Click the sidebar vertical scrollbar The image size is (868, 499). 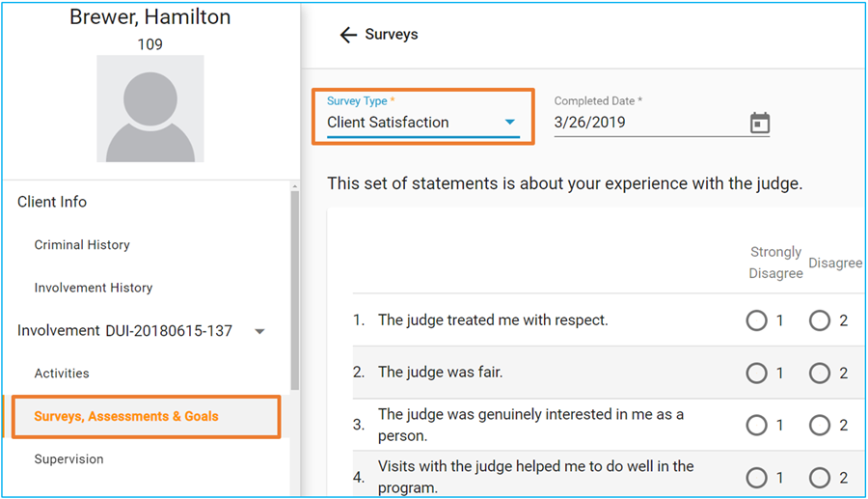(x=294, y=291)
